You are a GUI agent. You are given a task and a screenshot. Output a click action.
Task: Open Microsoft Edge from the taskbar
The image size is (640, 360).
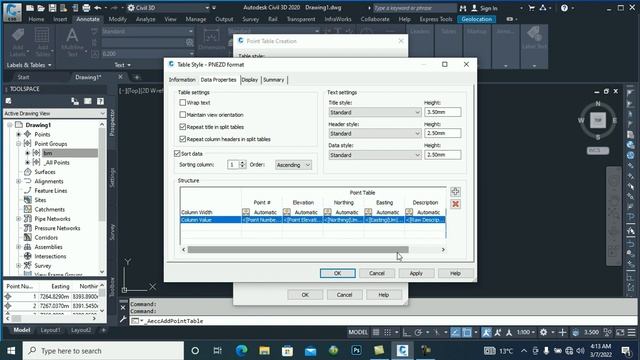[x=242, y=350]
